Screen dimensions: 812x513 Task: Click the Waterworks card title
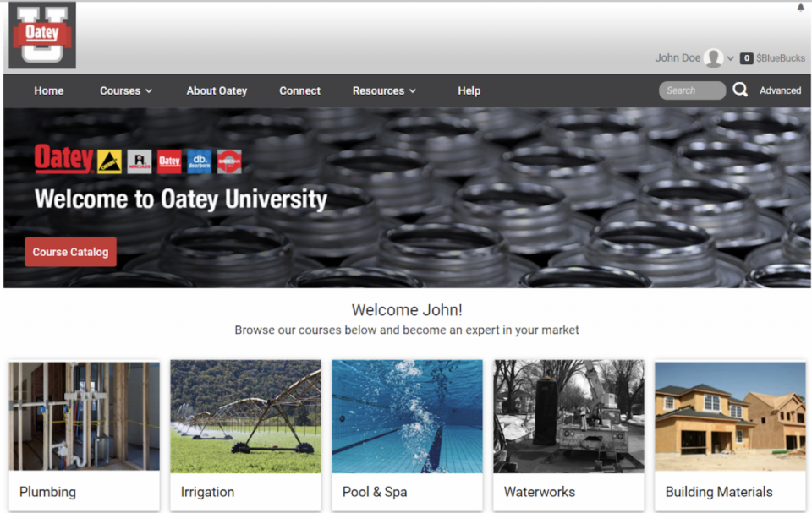[x=540, y=492]
